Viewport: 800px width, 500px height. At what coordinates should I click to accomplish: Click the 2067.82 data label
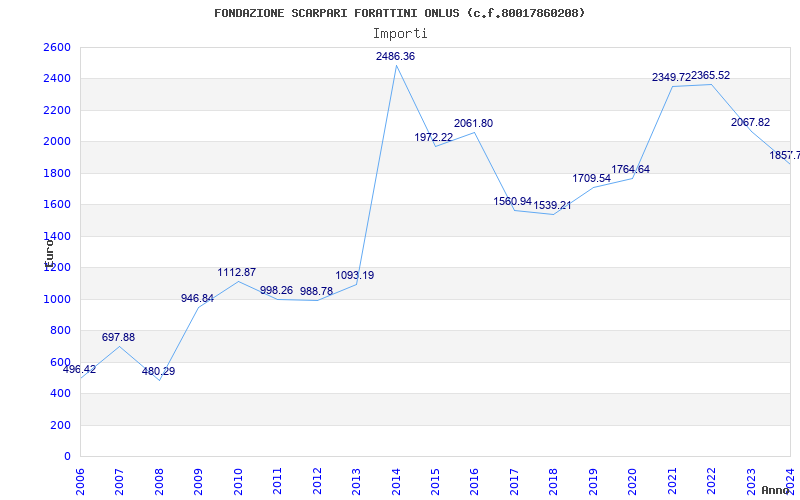pos(751,122)
